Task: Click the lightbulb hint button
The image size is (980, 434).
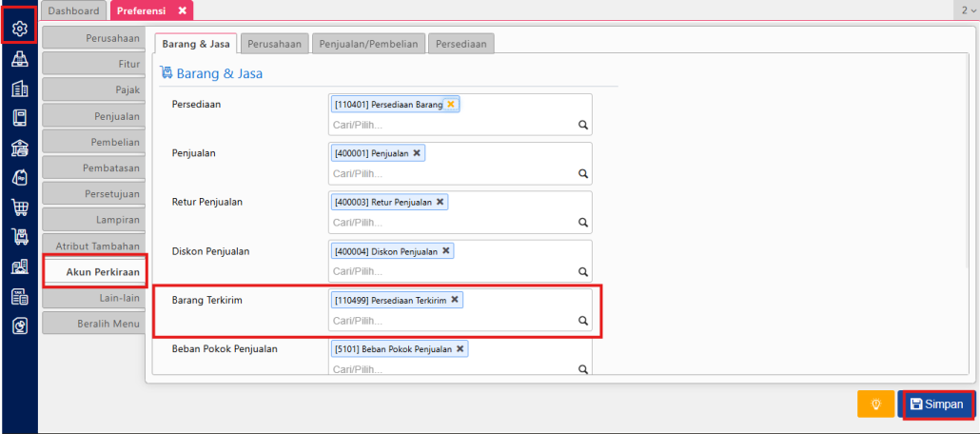Action: click(x=875, y=404)
